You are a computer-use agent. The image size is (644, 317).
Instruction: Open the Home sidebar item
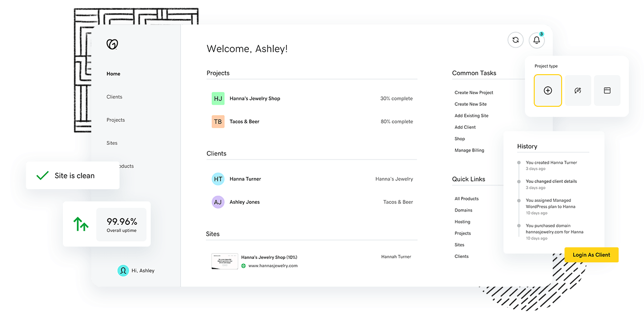113,74
